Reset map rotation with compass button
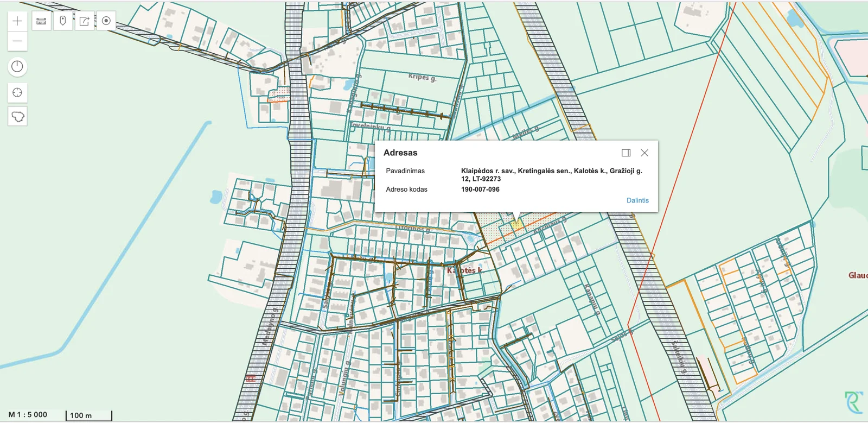Viewport: 868px width, 423px height. point(17,66)
